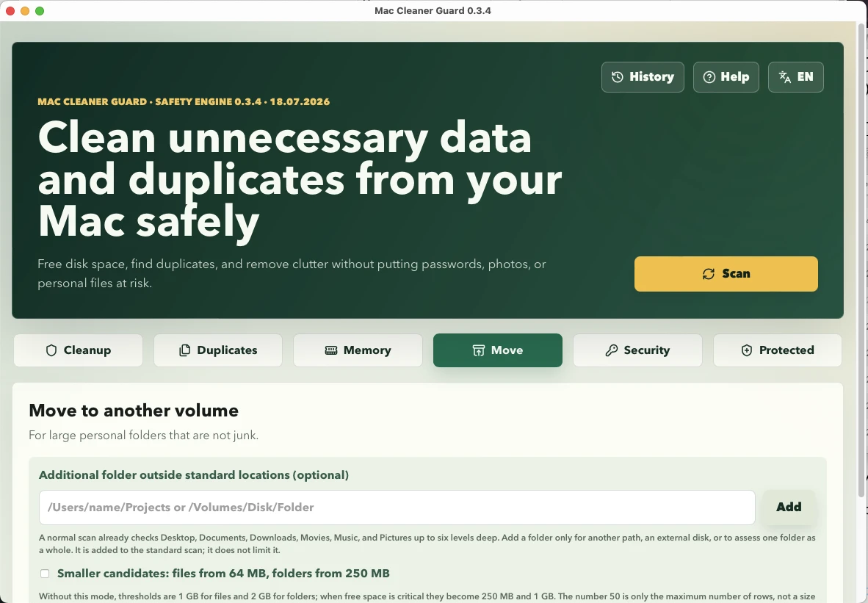Click the memory chip icon on Memory tab
868x603 pixels.
tap(331, 350)
